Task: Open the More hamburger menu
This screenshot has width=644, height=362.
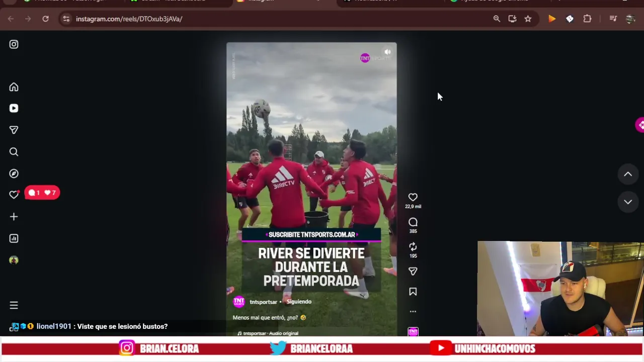Action: pos(14,305)
